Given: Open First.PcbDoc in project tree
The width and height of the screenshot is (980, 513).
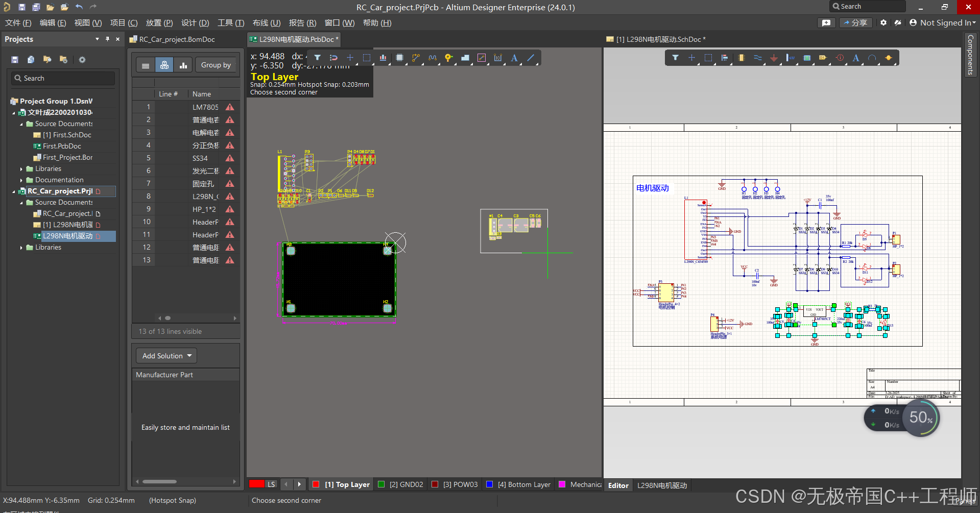Looking at the screenshot, I should click(x=62, y=146).
